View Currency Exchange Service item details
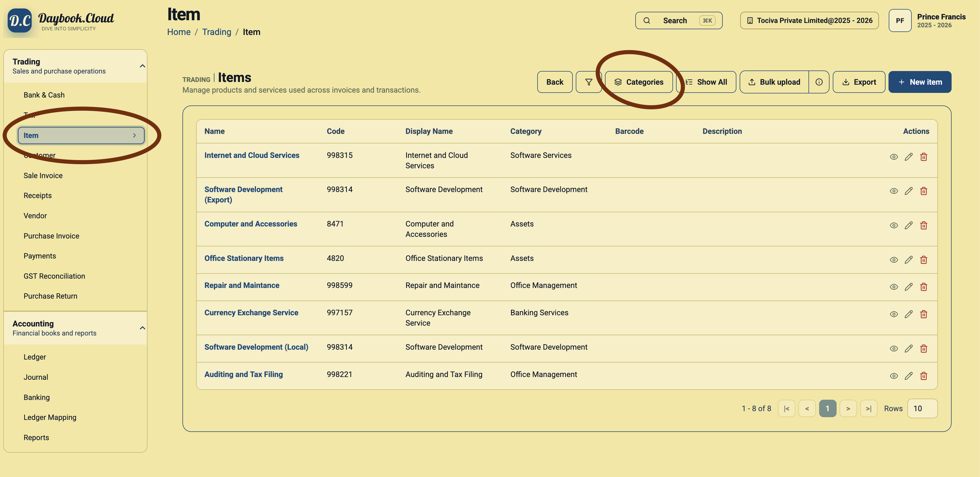The height and width of the screenshot is (477, 980). click(894, 314)
